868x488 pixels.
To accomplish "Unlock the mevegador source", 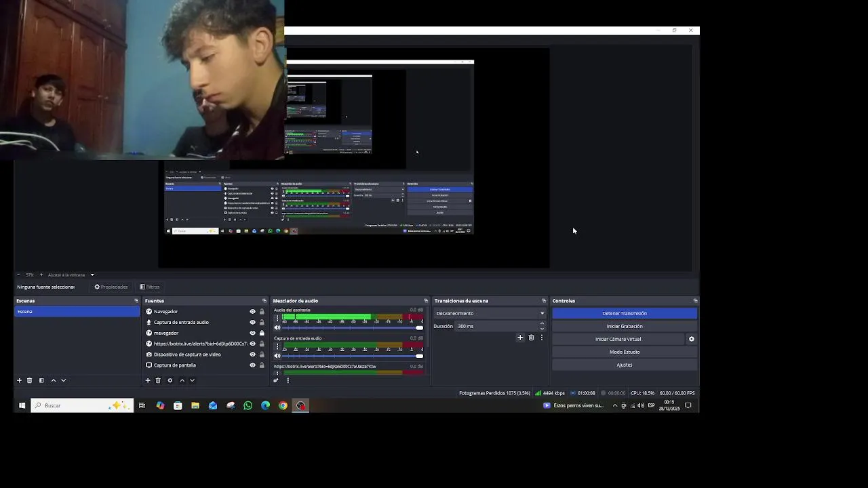I will (262, 333).
